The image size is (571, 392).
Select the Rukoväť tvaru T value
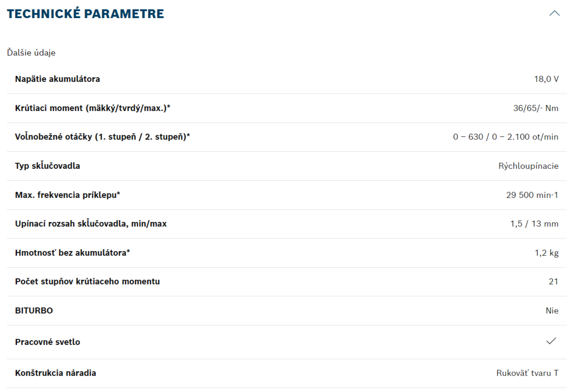pyautogui.click(x=527, y=373)
